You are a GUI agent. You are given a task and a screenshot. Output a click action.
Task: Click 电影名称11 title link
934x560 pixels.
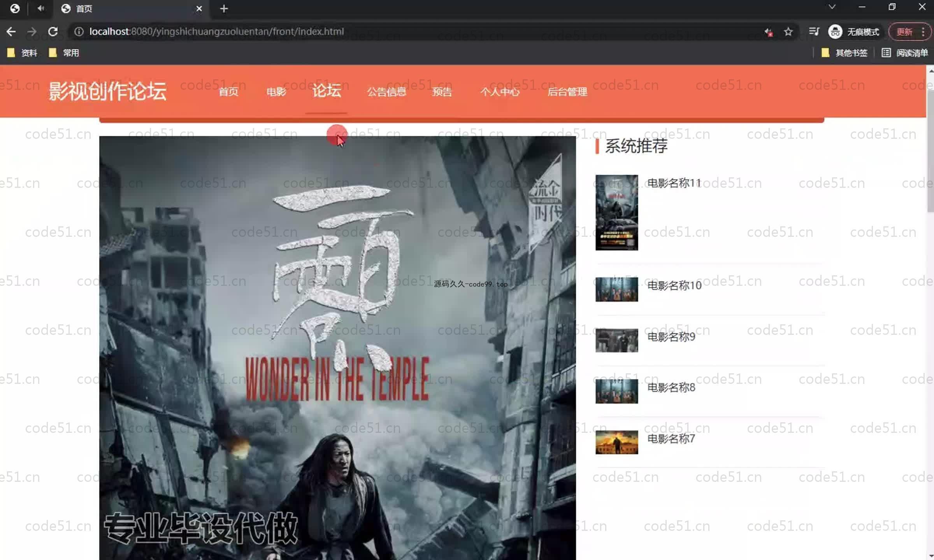click(x=674, y=183)
